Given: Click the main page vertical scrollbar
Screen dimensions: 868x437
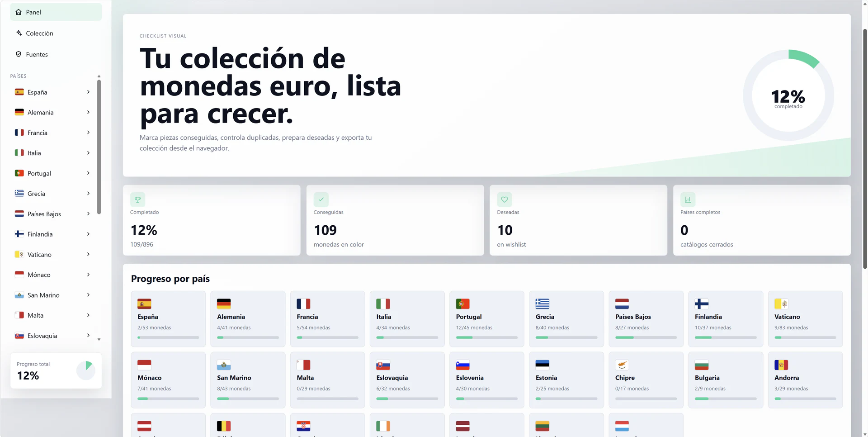Looking at the screenshot, I should click(x=865, y=149).
